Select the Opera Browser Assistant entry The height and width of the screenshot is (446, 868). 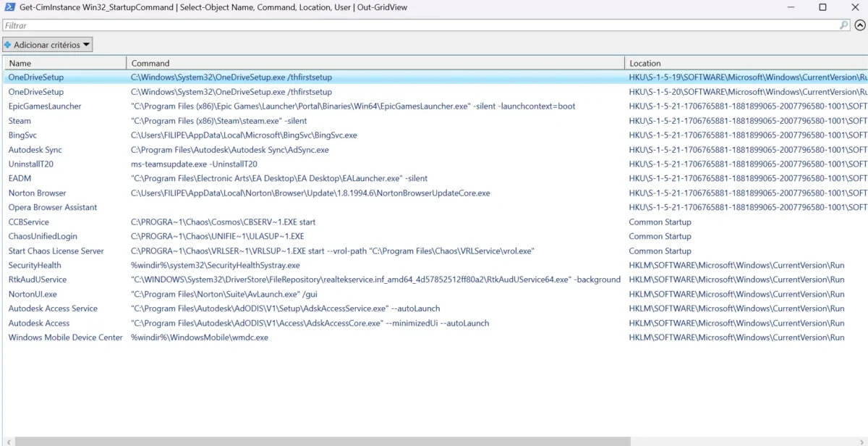(53, 208)
